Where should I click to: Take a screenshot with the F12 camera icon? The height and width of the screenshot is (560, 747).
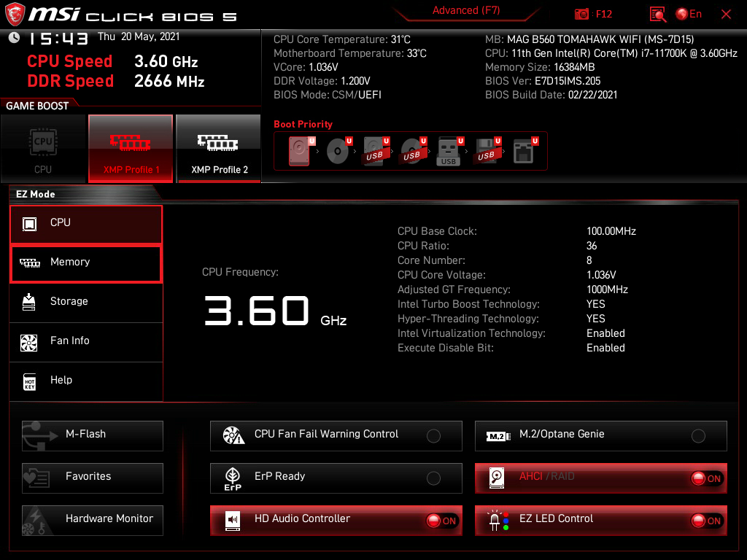[581, 15]
